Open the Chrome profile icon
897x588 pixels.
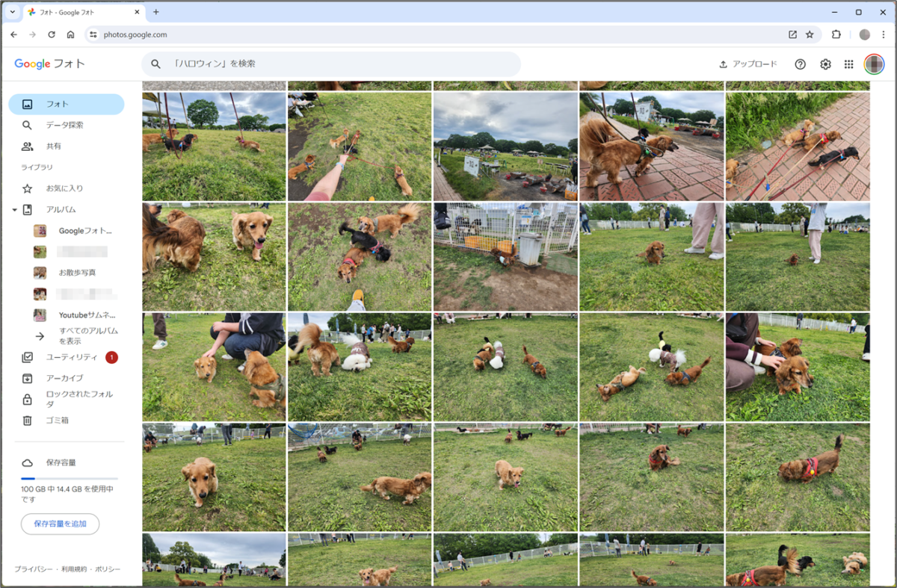(864, 34)
